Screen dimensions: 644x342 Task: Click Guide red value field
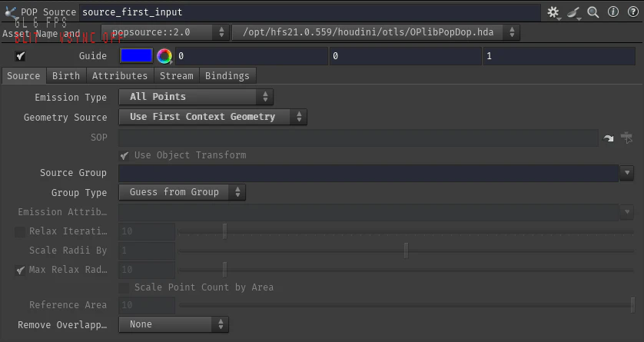tap(251, 56)
